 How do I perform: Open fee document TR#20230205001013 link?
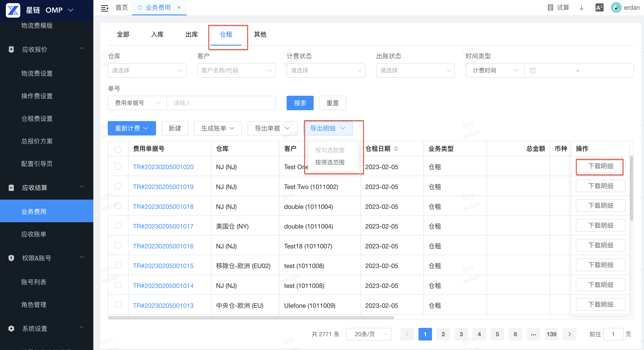tap(163, 306)
